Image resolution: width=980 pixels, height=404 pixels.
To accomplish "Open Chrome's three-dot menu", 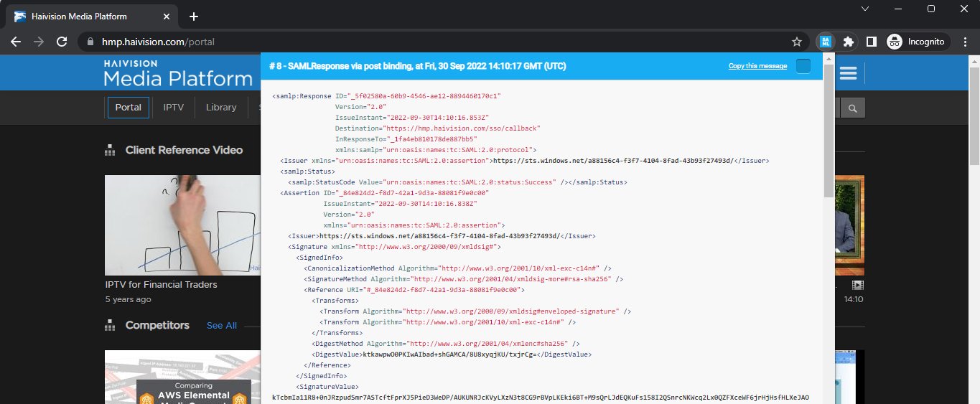I will [x=964, y=42].
